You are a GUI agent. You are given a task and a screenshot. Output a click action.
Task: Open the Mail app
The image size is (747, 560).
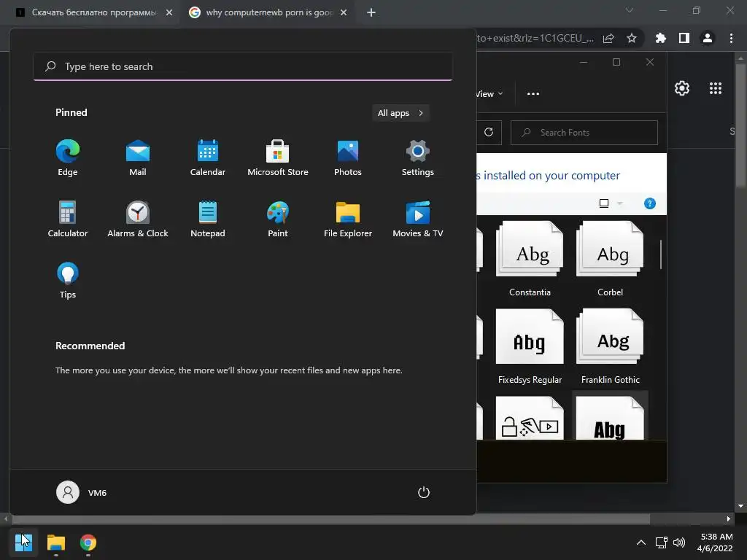pos(138,158)
